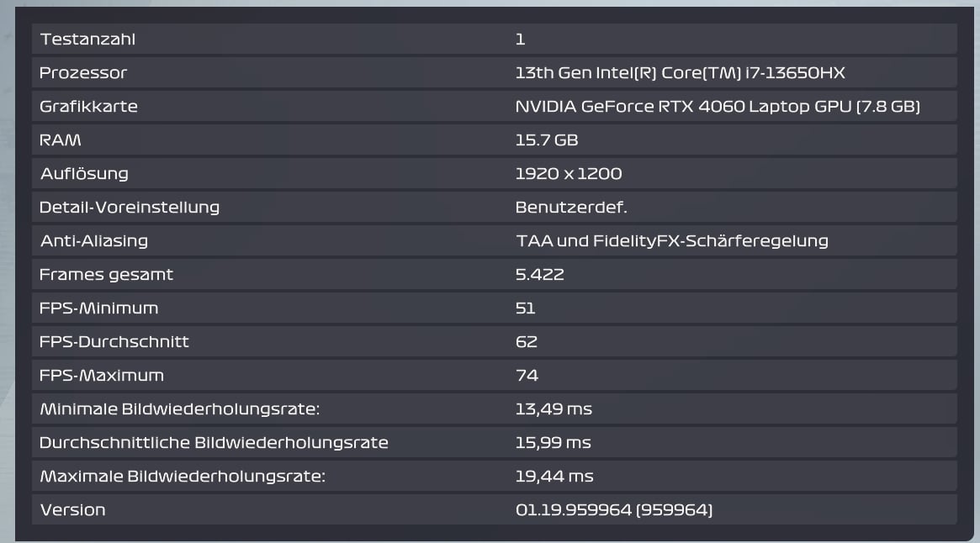Click the Frames gesamt value 5.422

click(539, 275)
